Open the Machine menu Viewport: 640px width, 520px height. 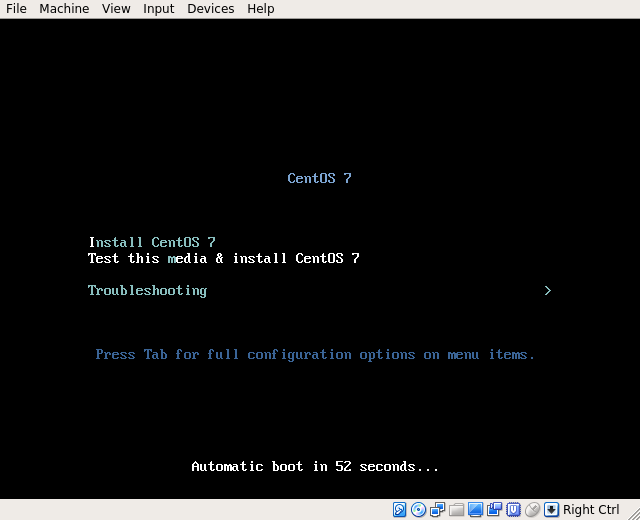[64, 9]
